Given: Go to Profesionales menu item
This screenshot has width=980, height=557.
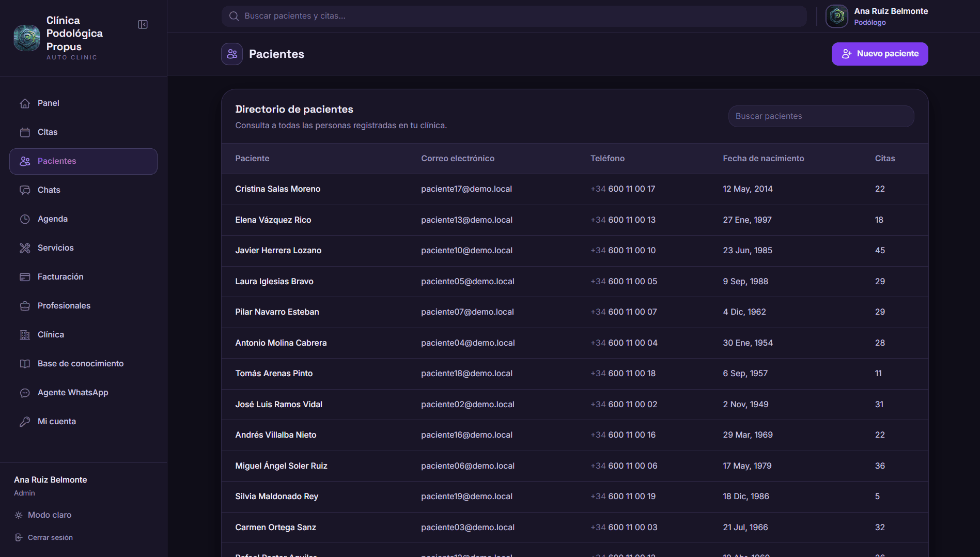Looking at the screenshot, I should tap(83, 306).
